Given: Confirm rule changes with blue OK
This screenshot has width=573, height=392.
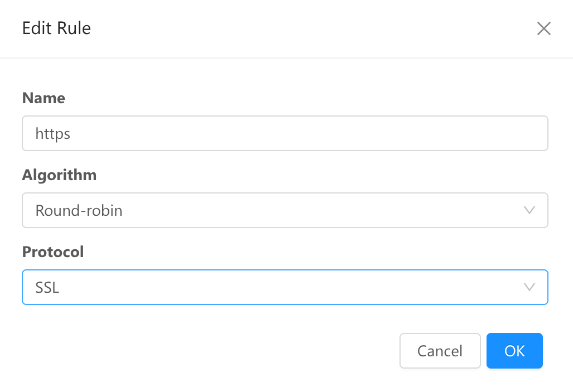Looking at the screenshot, I should tap(514, 351).
